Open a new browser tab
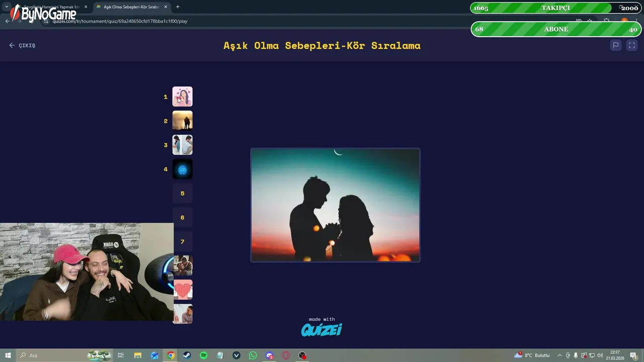Viewport: 644px width, 362px height. point(178,7)
